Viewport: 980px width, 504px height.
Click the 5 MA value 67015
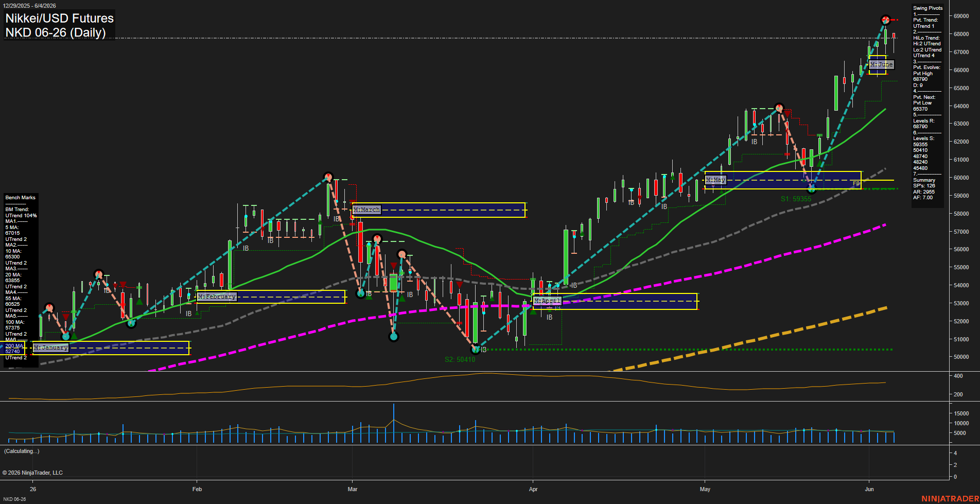pos(12,233)
